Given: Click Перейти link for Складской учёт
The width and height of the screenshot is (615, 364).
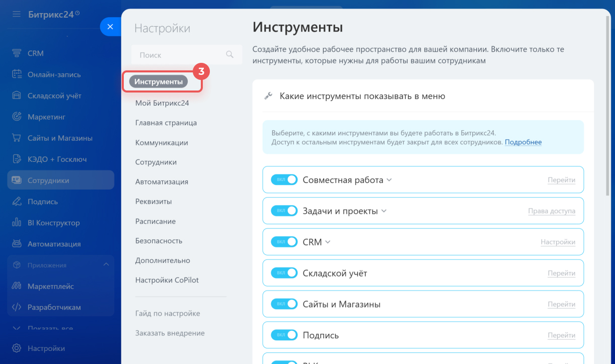Looking at the screenshot, I should point(562,273).
